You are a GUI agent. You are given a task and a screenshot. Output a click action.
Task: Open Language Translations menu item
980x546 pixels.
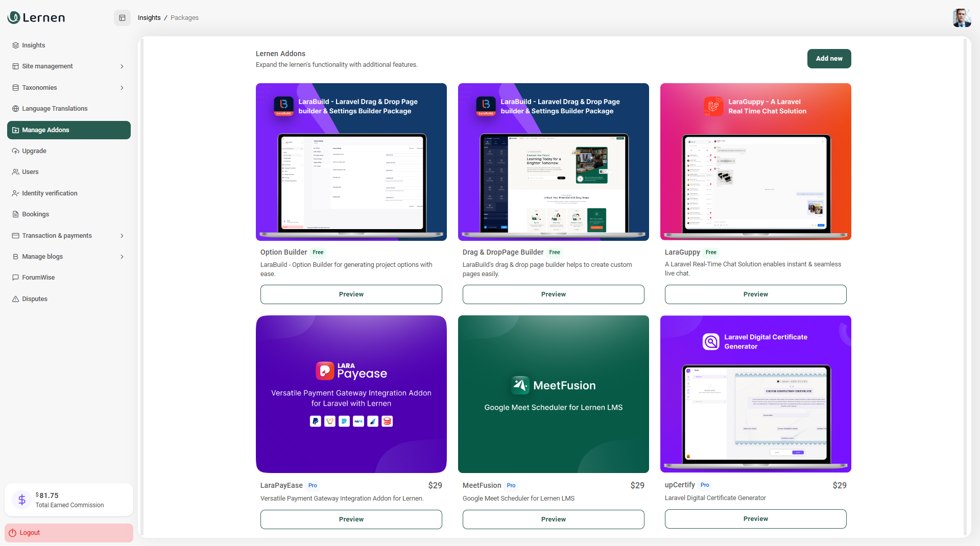click(x=55, y=109)
